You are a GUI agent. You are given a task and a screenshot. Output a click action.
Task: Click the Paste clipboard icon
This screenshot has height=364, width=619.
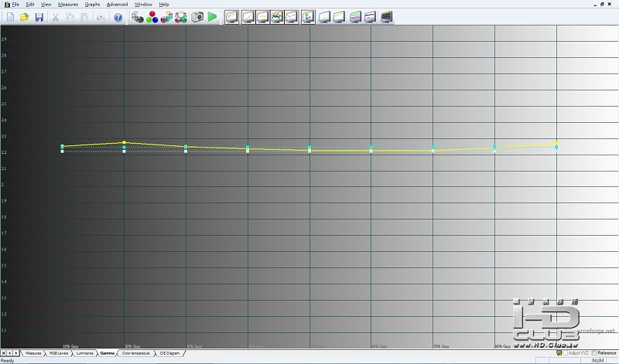(x=84, y=17)
